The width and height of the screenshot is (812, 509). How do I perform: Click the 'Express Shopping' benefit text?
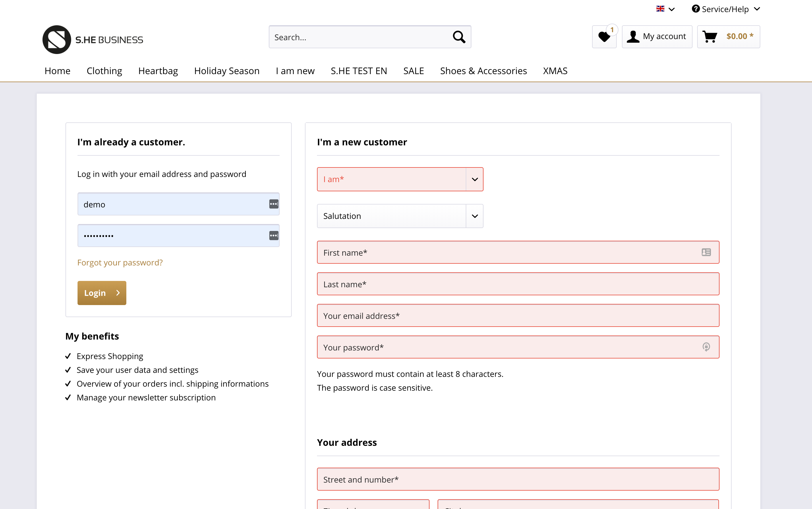110,356
